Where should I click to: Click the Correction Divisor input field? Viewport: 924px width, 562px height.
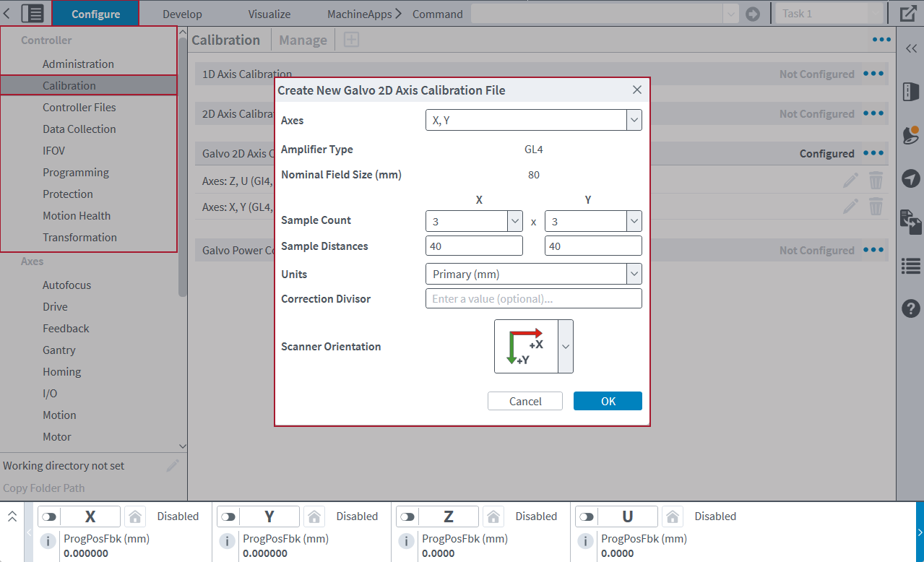(x=533, y=299)
